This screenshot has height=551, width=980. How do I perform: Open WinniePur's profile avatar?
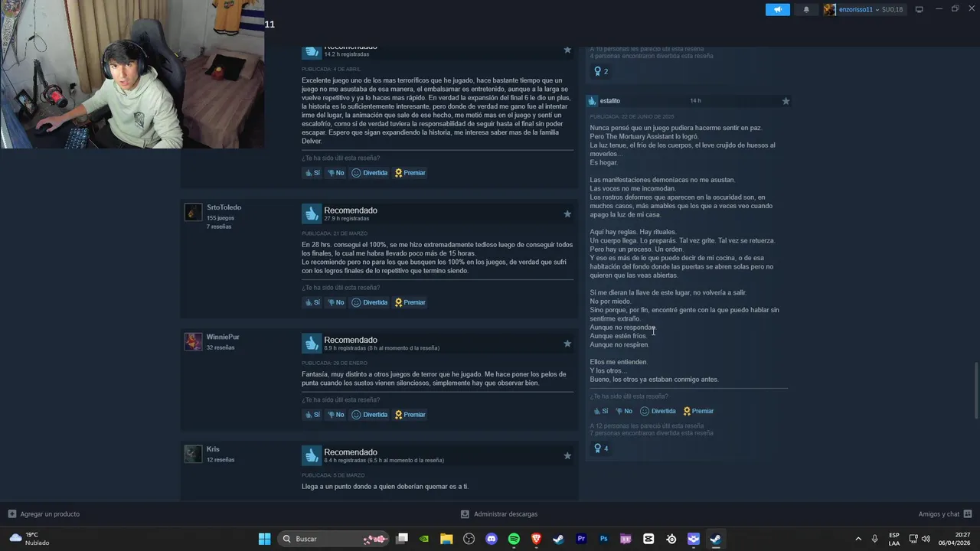[194, 341]
